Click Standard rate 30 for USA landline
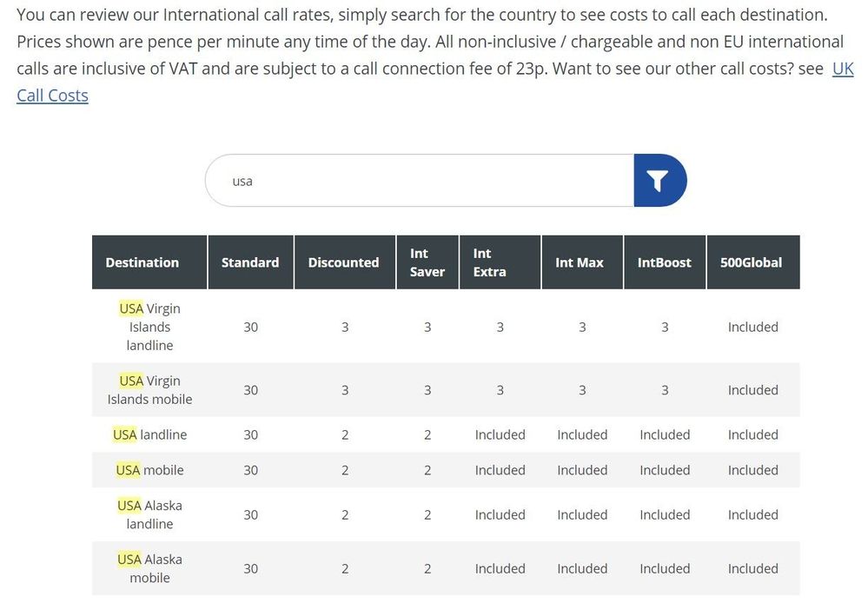Viewport: 868px width, 603px height. (x=251, y=434)
